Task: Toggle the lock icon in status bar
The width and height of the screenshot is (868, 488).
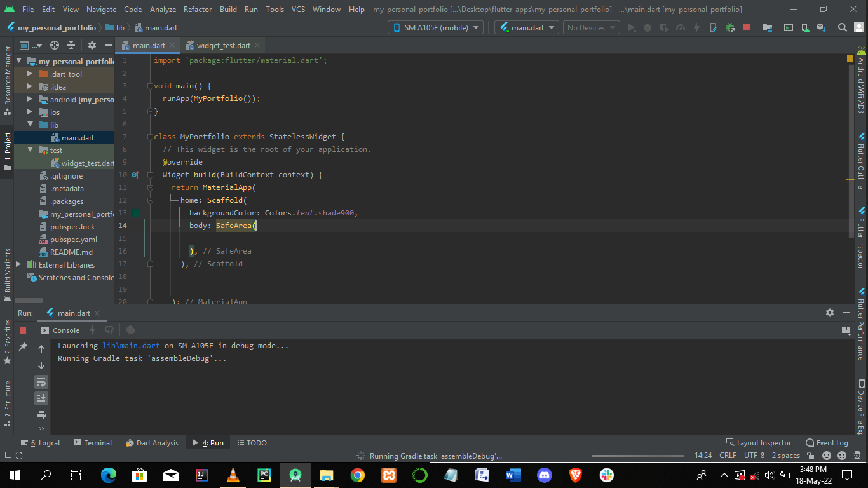Action: (x=811, y=456)
